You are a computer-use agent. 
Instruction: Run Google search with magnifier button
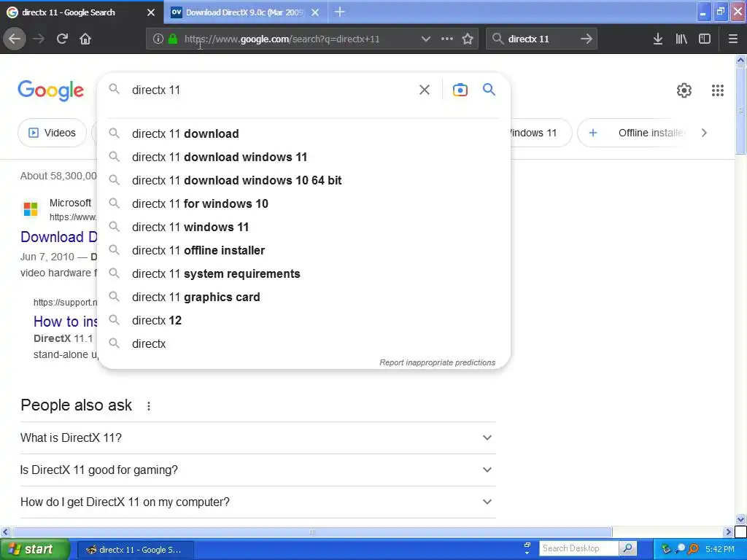pos(489,90)
